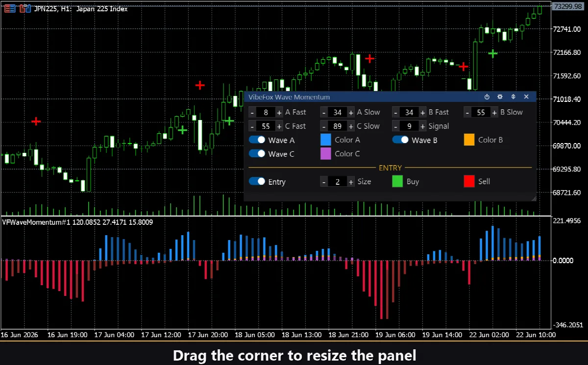
Task: Open the Color A blue swatch
Action: coord(326,140)
